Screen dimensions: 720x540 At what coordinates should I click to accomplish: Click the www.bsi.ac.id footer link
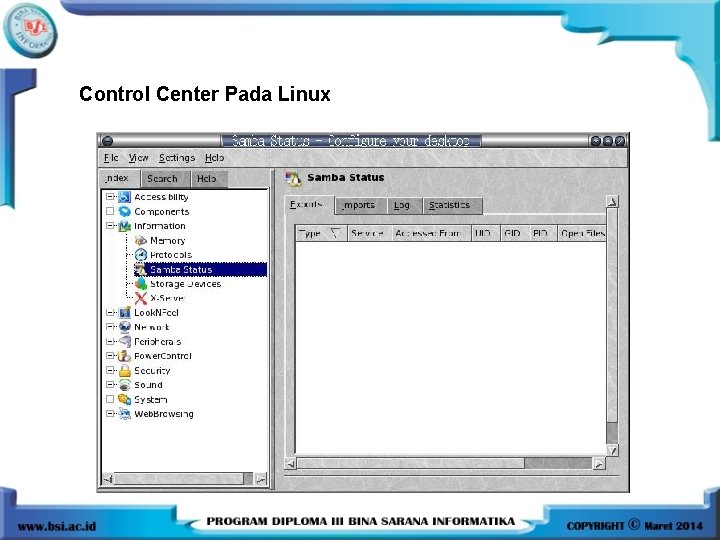[x=57, y=526]
